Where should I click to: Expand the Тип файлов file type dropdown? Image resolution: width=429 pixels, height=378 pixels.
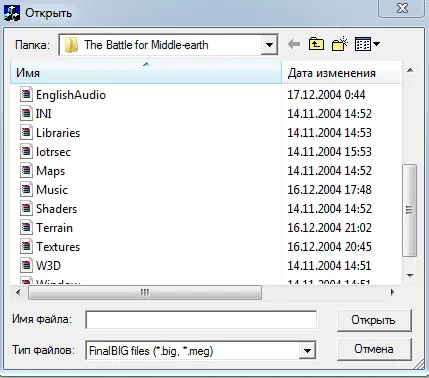coord(307,350)
